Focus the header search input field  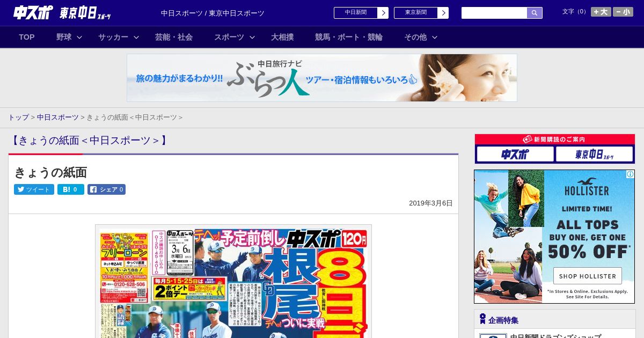pos(494,13)
